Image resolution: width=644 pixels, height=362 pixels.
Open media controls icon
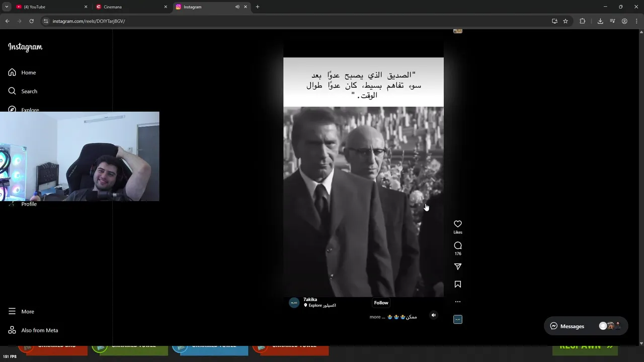tap(612, 21)
